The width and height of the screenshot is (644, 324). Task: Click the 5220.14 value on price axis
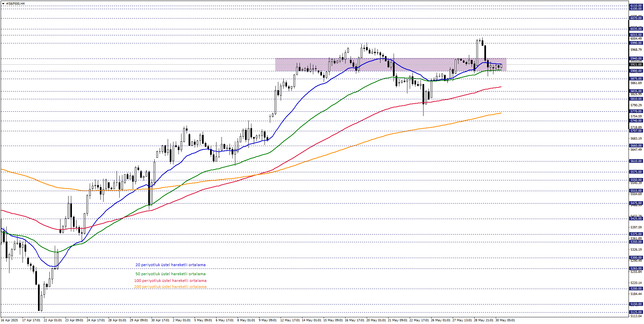(636, 283)
